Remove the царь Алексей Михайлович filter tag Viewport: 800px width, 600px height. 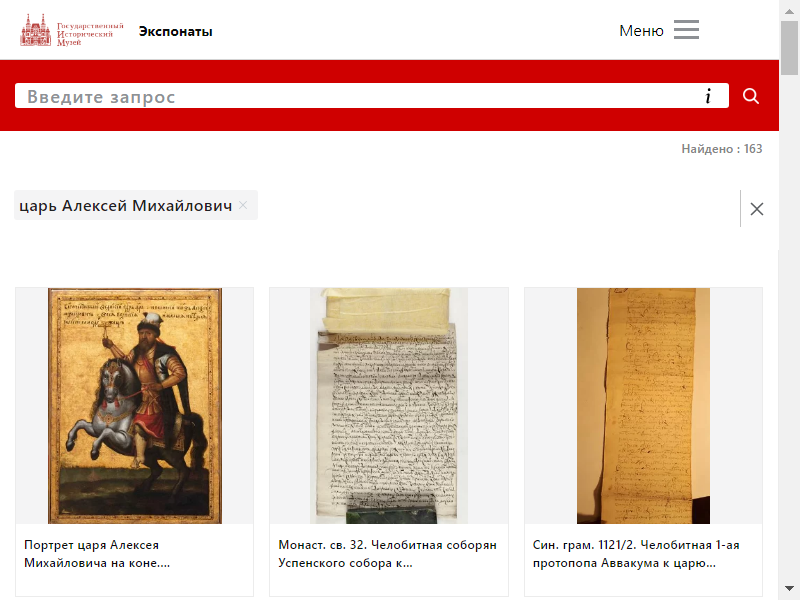243,205
